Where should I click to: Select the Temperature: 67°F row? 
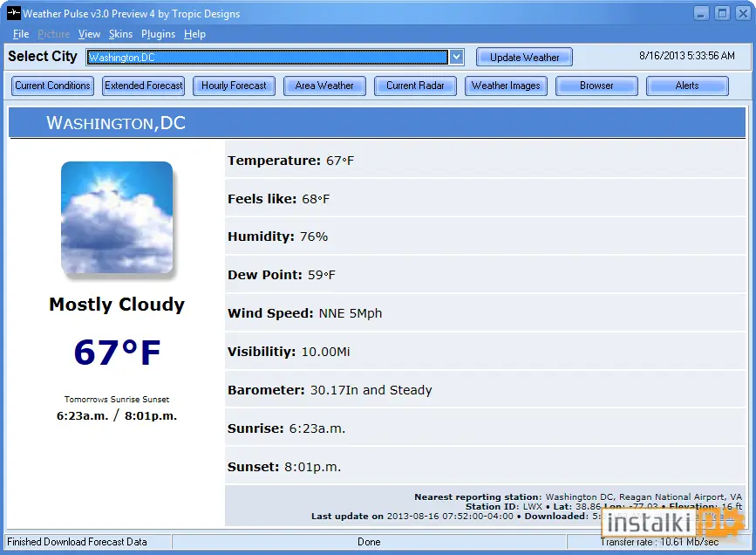pyautogui.click(x=485, y=160)
